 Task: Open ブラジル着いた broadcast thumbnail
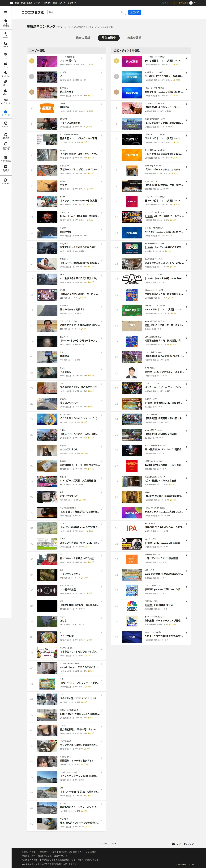tap(47, 61)
